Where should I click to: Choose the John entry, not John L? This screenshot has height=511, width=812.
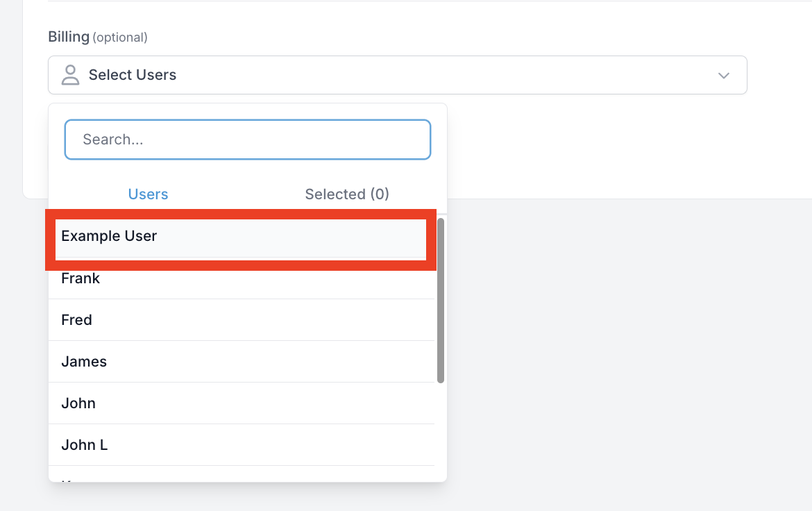point(241,403)
